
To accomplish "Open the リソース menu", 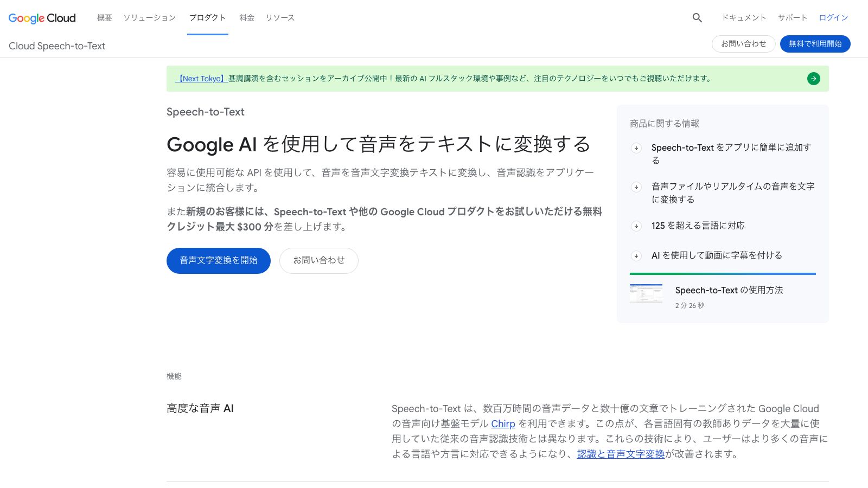I will [280, 18].
